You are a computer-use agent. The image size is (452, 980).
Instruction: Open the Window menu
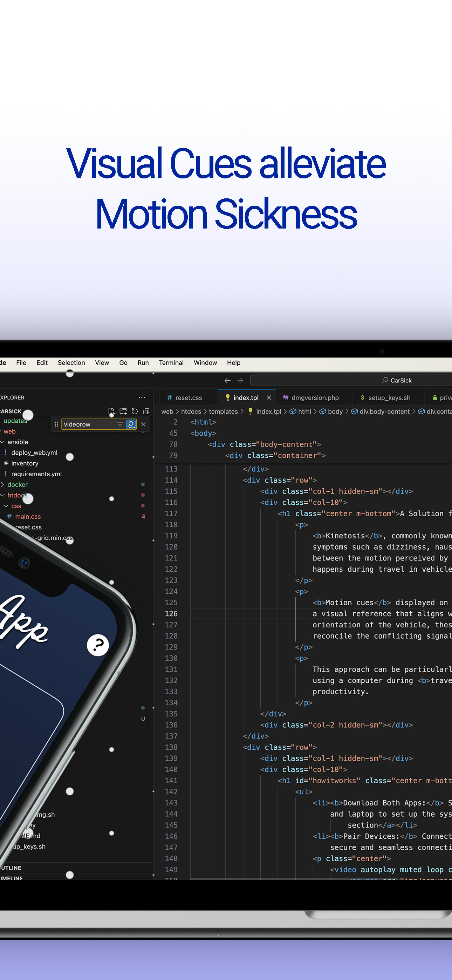tap(205, 363)
